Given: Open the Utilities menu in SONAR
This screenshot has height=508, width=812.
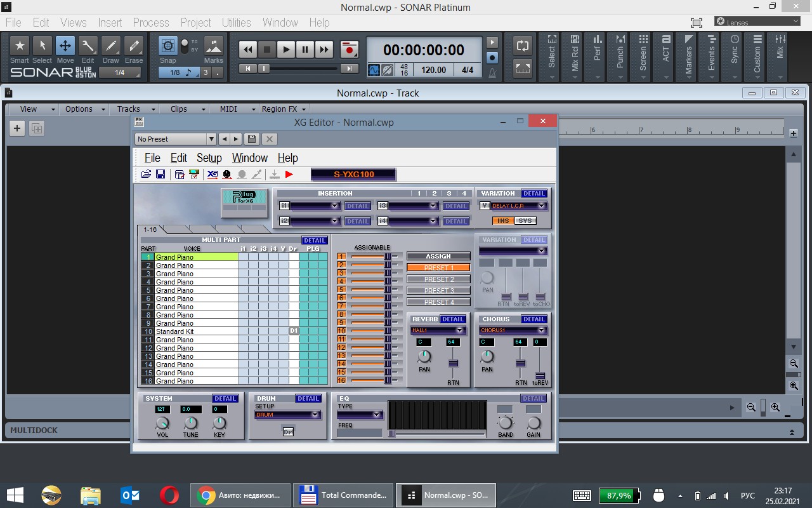Looking at the screenshot, I should 237,22.
